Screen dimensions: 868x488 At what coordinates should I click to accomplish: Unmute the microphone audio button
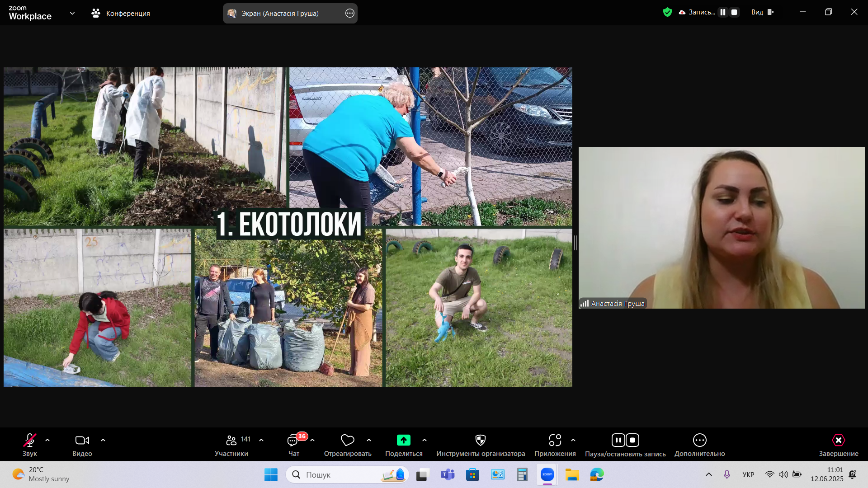tap(30, 440)
